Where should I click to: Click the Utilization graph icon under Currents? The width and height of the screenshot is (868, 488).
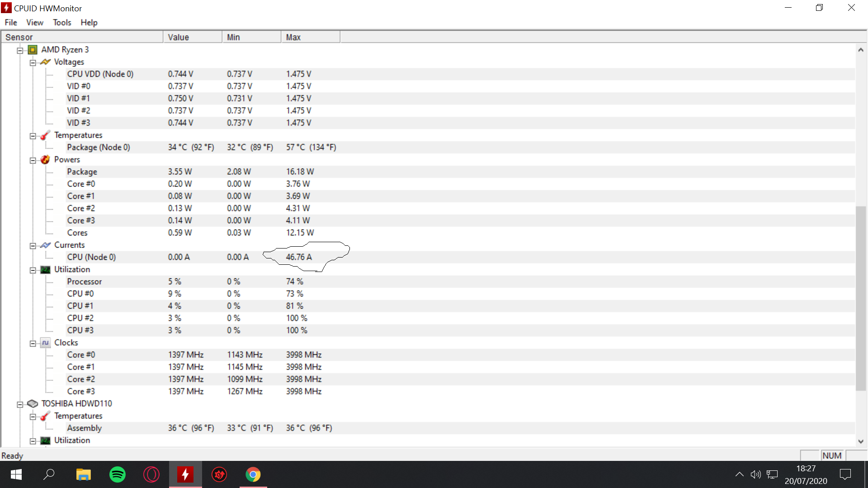[45, 269]
